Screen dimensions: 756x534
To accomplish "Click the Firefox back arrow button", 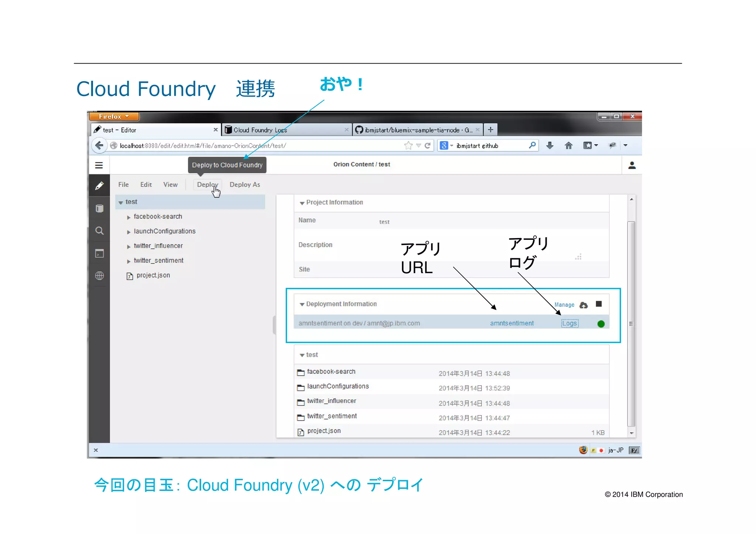I will [x=99, y=145].
